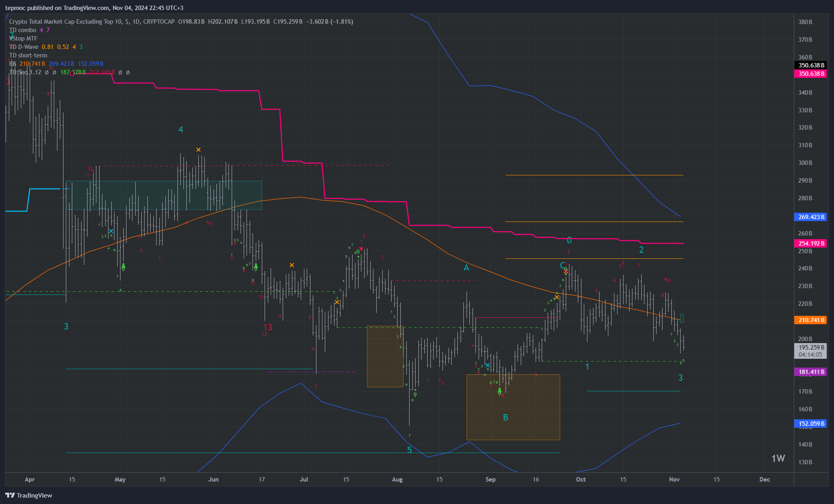Click the green up arrow under early-May low
The width and height of the screenshot is (834, 504).
click(124, 266)
